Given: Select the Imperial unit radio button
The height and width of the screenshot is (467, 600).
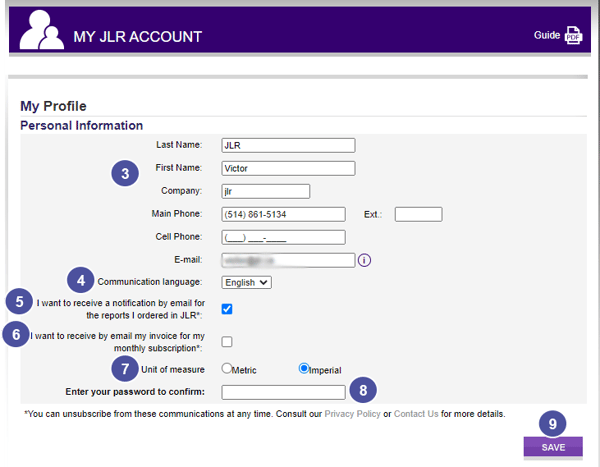Looking at the screenshot, I should point(303,368).
